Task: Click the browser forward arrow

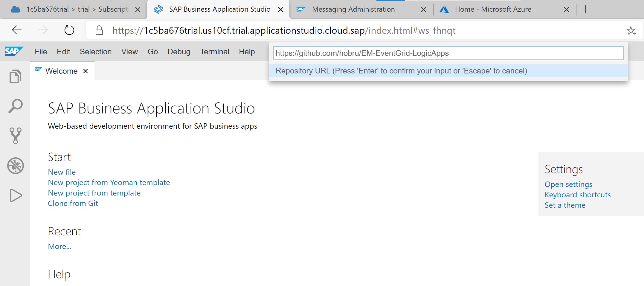Action: click(43, 30)
